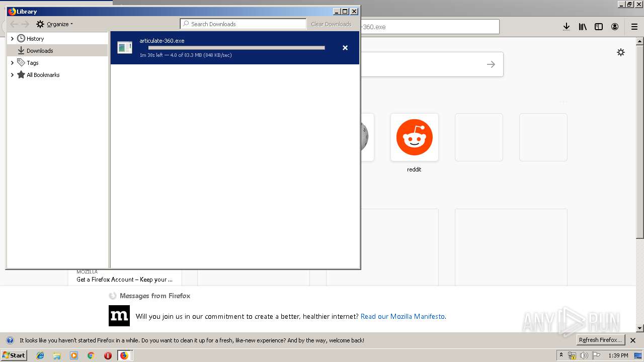
Task: Launch Chrome from taskbar
Action: [x=91, y=355]
